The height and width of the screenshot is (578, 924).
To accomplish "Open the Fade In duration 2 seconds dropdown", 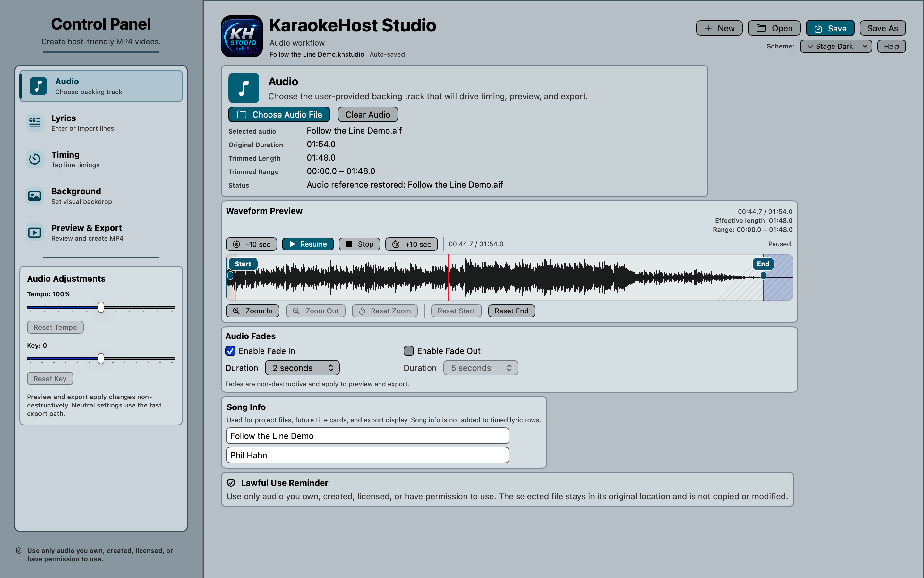I will tap(302, 368).
